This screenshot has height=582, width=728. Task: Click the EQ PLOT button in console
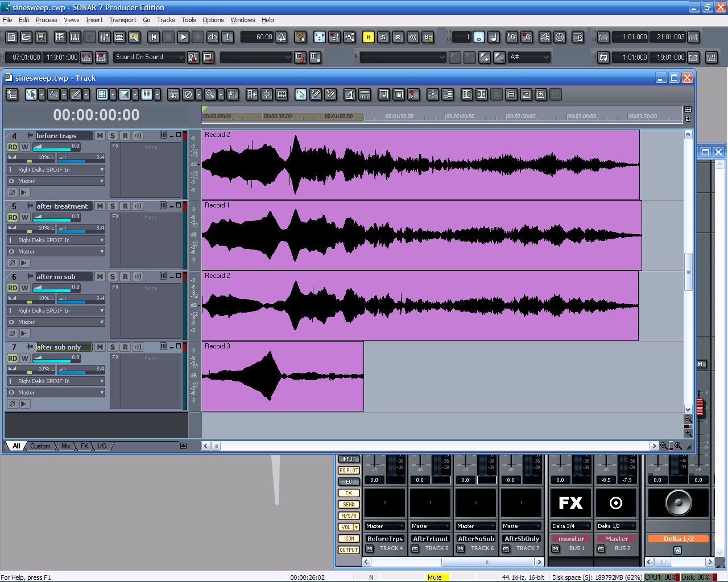click(x=349, y=471)
